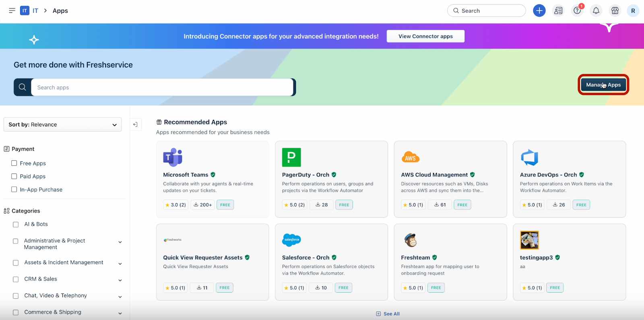Click the FREE badge on Freshteam card
644x320 pixels.
[x=436, y=288]
